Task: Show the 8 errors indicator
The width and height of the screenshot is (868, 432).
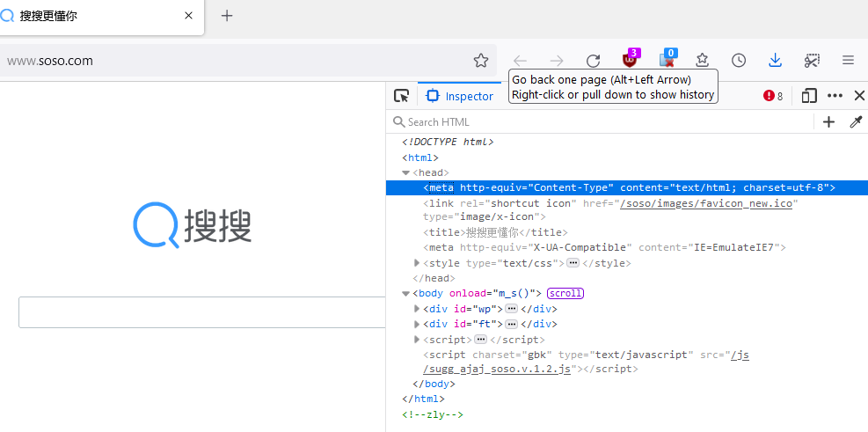Action: pos(773,96)
